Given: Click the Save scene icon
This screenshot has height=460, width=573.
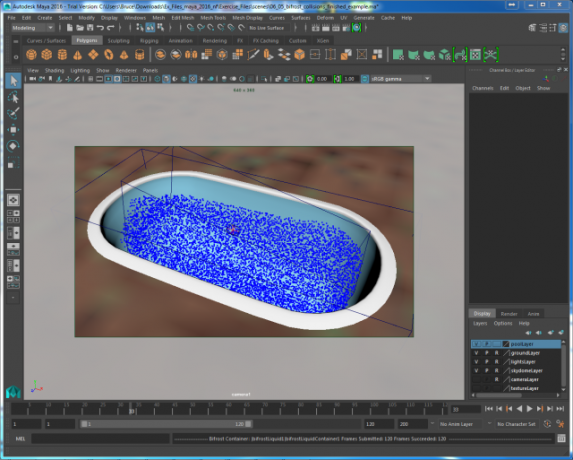Looking at the screenshot, I should click(90, 28).
